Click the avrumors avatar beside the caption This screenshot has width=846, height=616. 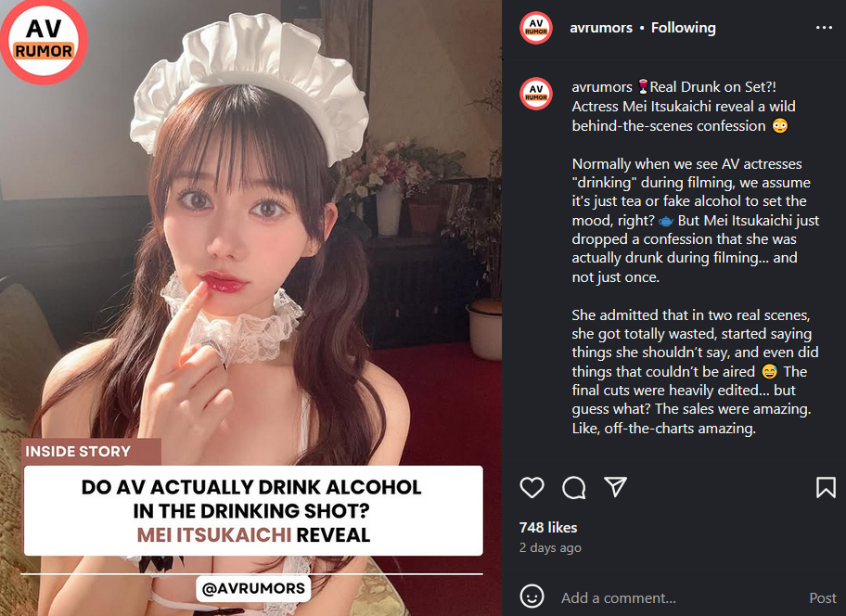coord(536,94)
